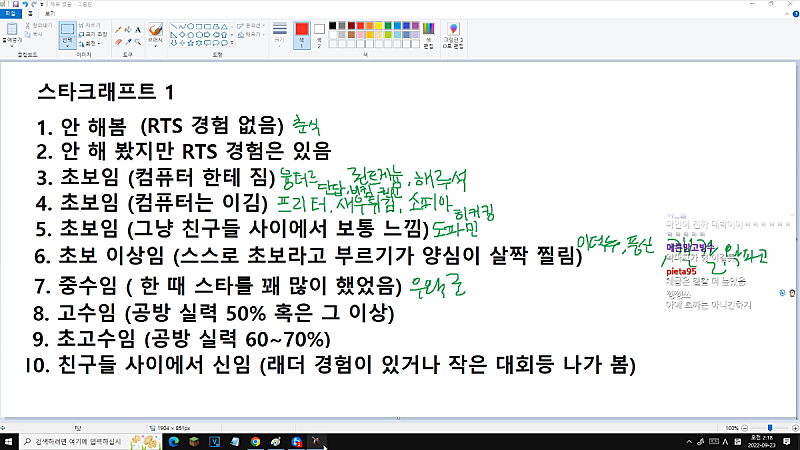
Task: Click Cut (잘라내기) in the clipboard group
Action: [39, 26]
